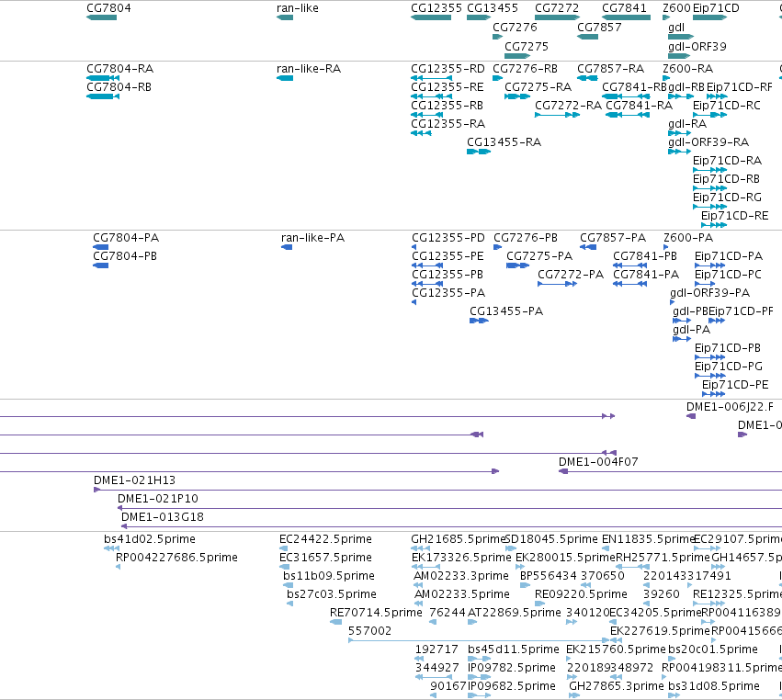Click the EC24422.5prime EST label
Image resolution: width=782 pixels, height=700 pixels.
325,539
